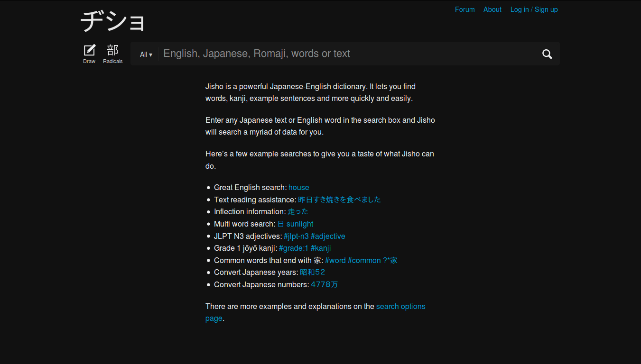Open the '日 sunlight' multi word search
Viewport: 641px width, 364px height.
295,224
